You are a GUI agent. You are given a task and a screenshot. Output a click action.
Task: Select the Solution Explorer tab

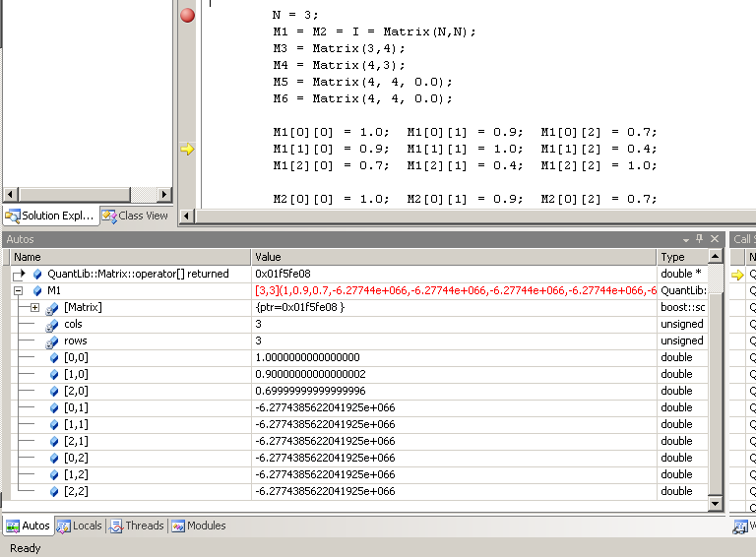pos(51,216)
